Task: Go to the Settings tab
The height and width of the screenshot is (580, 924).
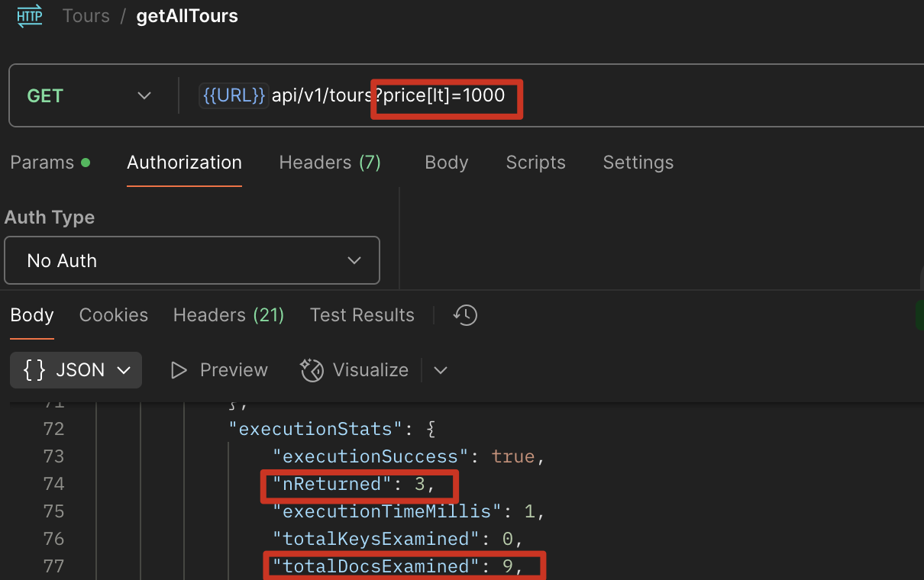Action: tap(638, 163)
